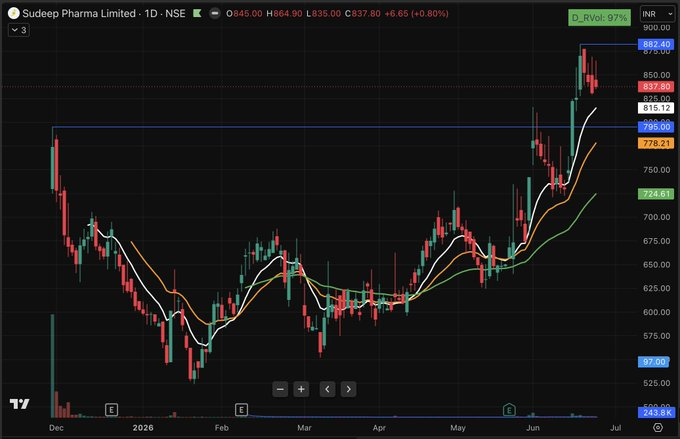Click the +6.65 (+0.80%) change value
This screenshot has width=680, height=439.
coord(416,13)
